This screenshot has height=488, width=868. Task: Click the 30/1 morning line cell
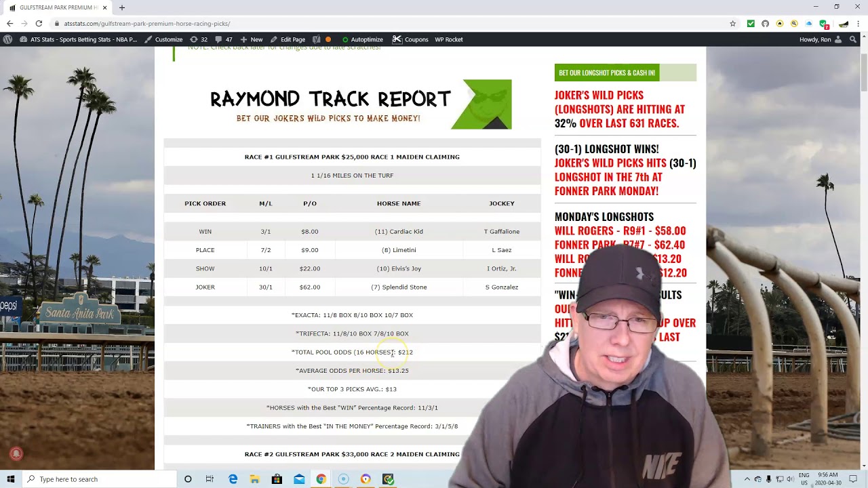click(x=266, y=287)
